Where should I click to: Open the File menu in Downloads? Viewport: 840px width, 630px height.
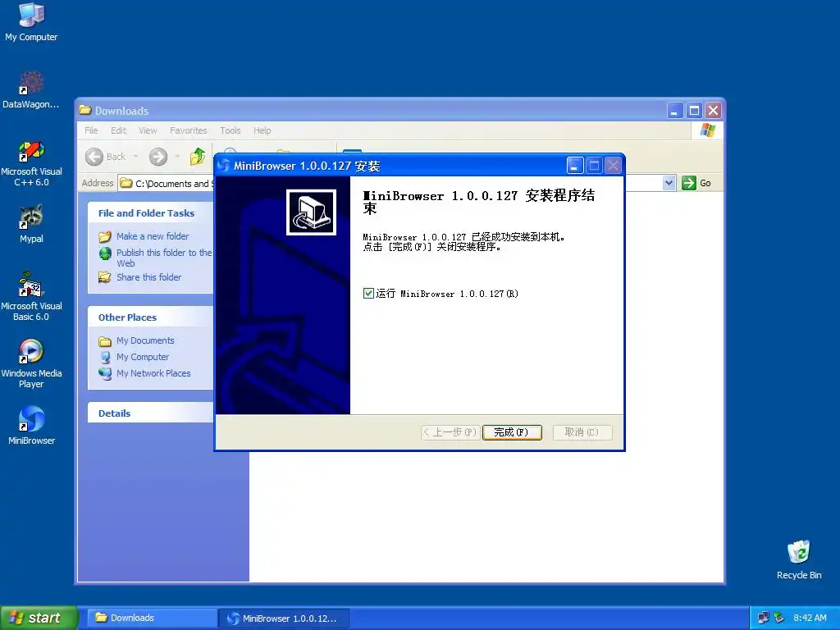pyautogui.click(x=91, y=130)
